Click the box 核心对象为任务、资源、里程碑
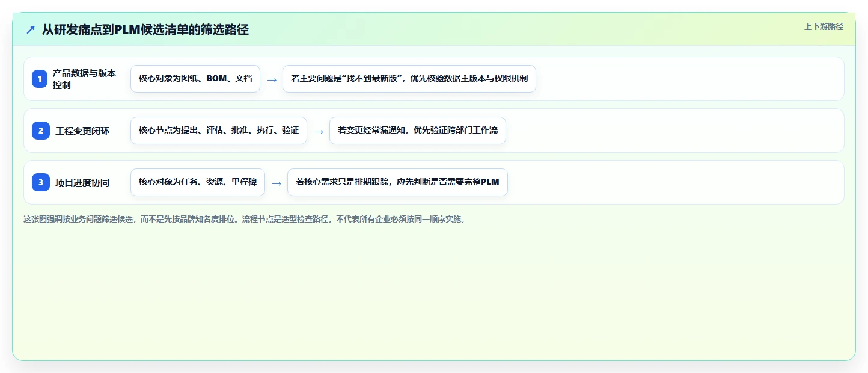Screen dimensions: 868x373 (x=198, y=182)
